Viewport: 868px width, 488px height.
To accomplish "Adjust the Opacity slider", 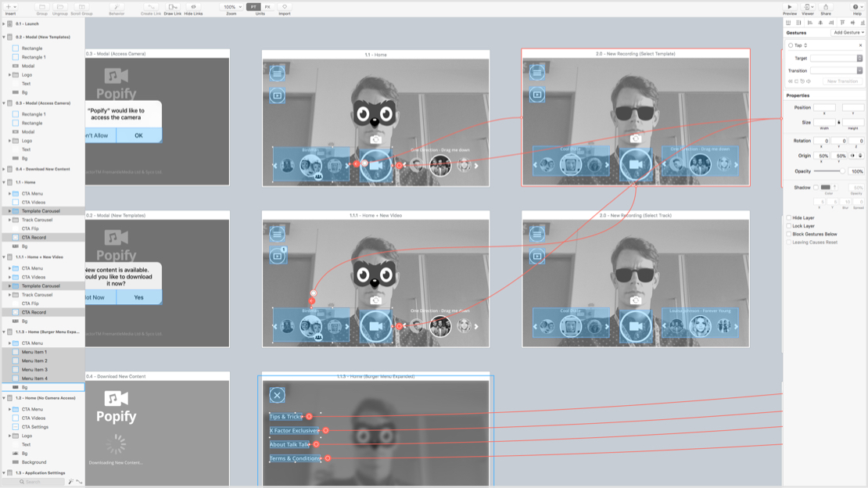I will (829, 171).
